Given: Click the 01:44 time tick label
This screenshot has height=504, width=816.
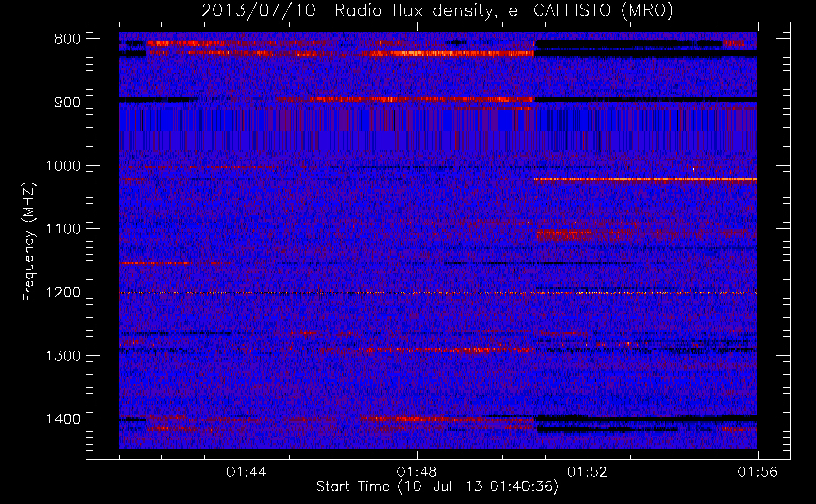Looking at the screenshot, I should (247, 472).
